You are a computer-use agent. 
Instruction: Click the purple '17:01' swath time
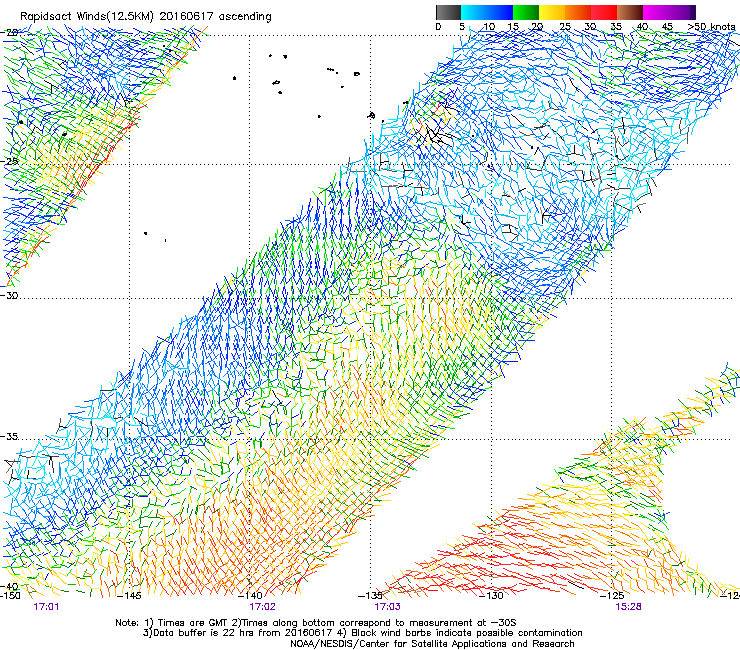(x=46, y=607)
